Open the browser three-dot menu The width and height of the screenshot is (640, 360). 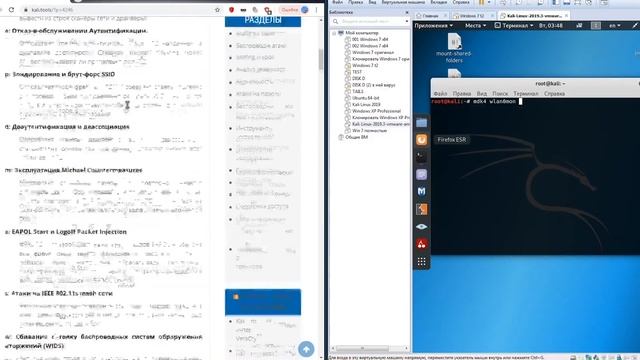(316, 10)
